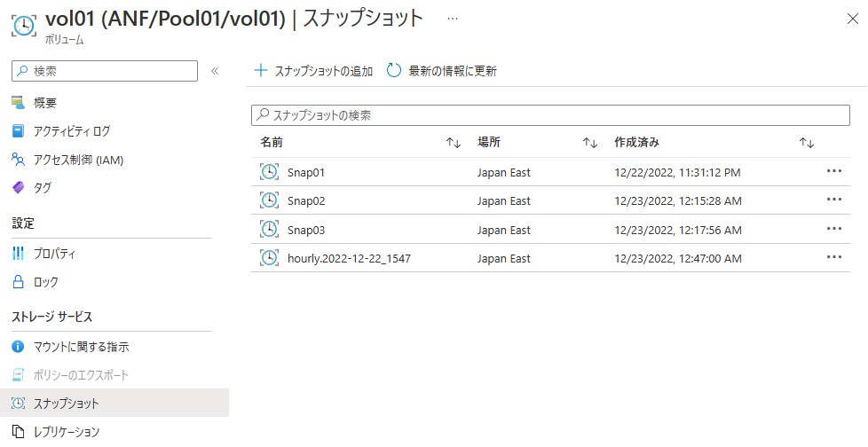Click the magnifier icon in the sidebar search
The height and width of the screenshot is (447, 868).
coord(23,71)
